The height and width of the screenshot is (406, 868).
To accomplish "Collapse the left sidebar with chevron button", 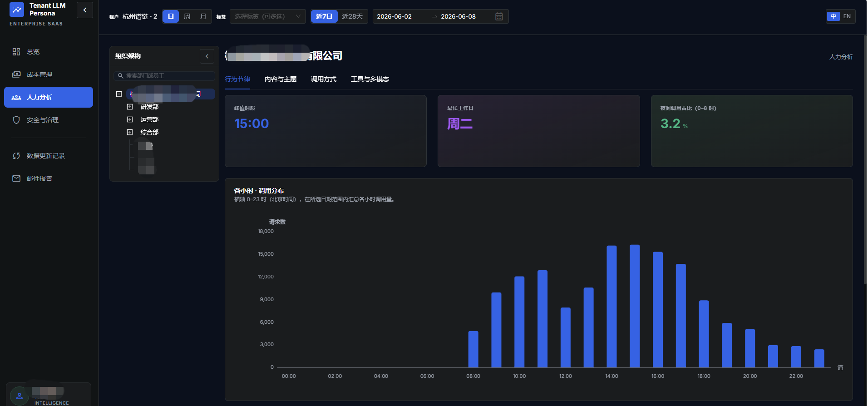I will 85,10.
